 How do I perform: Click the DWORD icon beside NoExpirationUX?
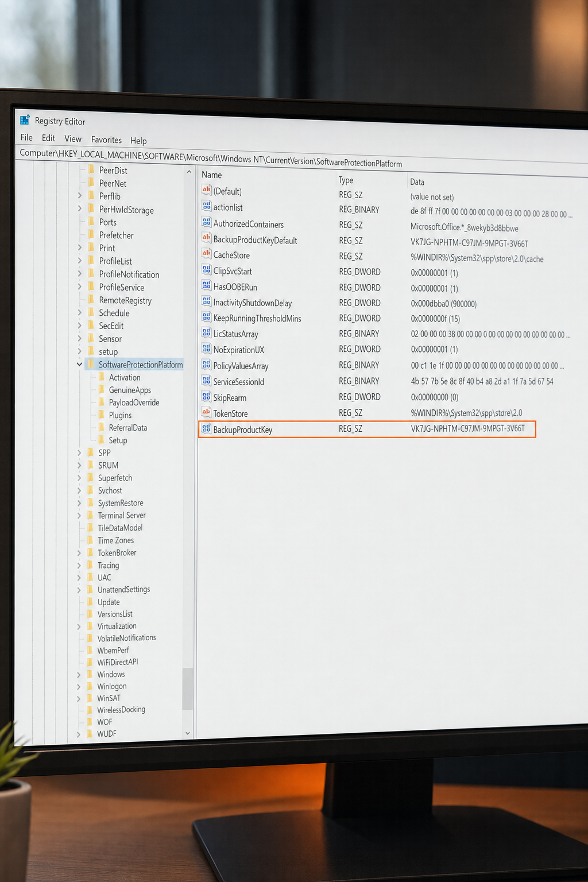(x=207, y=348)
